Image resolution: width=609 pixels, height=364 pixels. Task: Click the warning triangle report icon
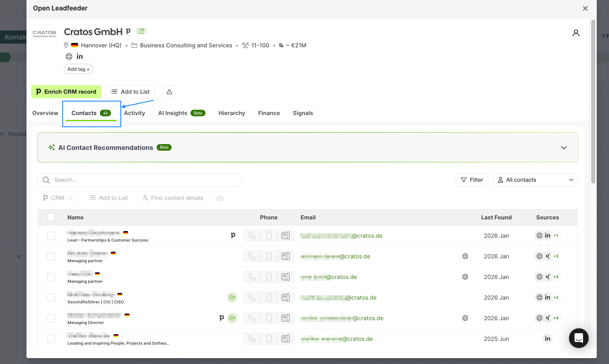point(169,92)
